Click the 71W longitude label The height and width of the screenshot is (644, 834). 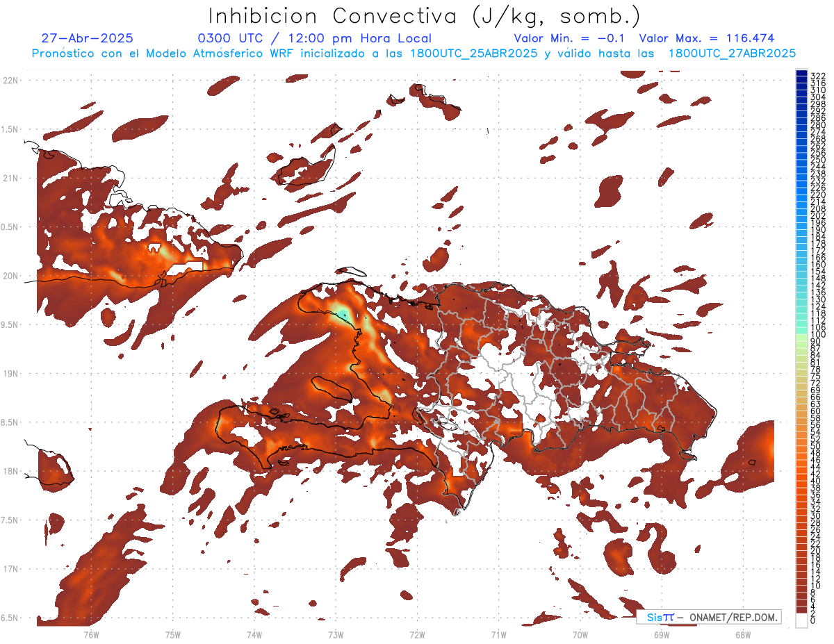click(498, 634)
